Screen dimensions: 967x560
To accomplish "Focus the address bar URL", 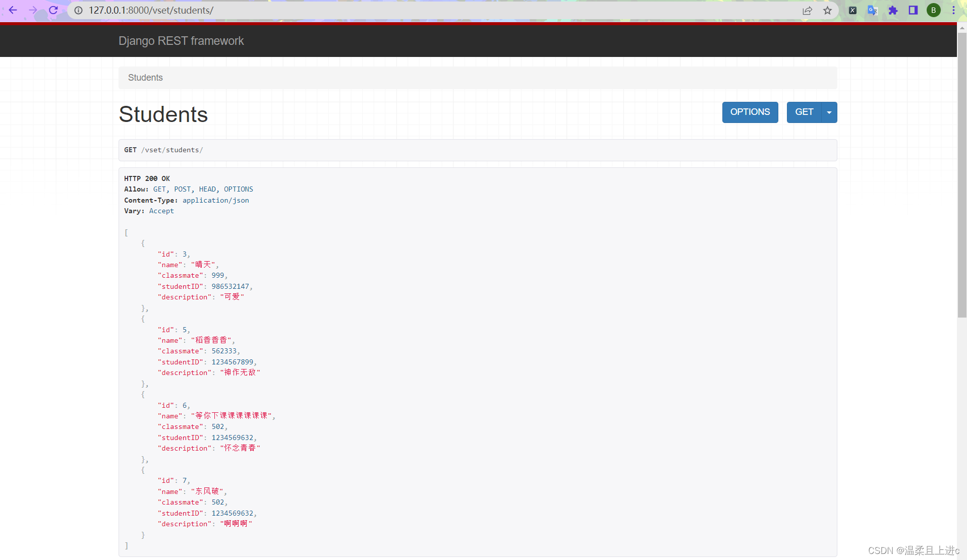I will point(151,10).
